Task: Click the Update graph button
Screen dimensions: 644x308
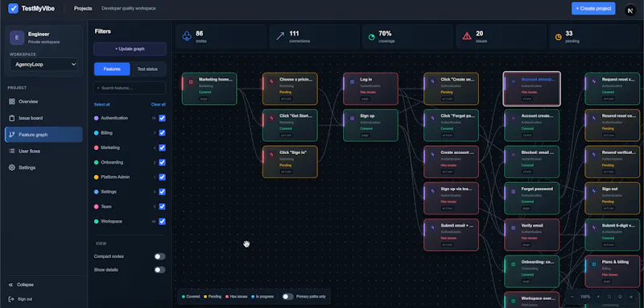Action: click(x=130, y=48)
